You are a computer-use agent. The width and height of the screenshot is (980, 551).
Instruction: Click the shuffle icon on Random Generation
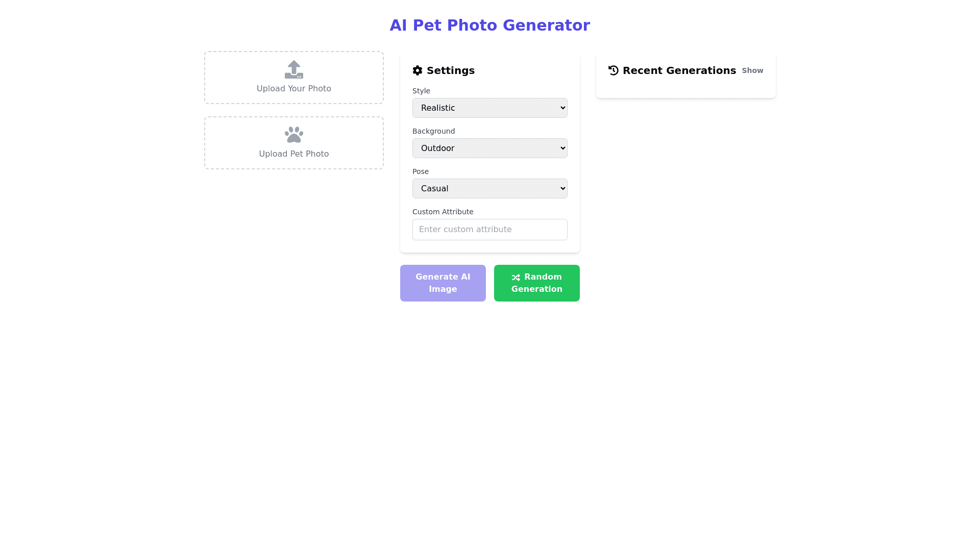click(516, 278)
